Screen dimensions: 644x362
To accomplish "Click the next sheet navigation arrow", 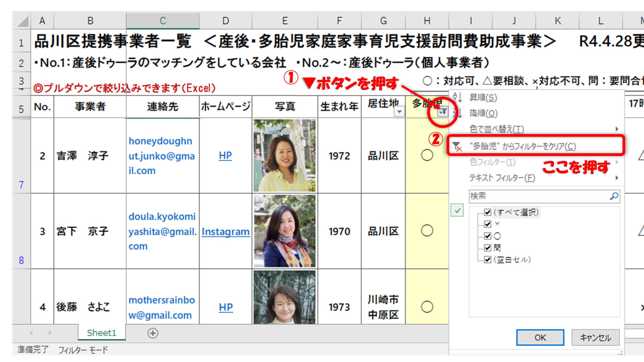I will 50,333.
